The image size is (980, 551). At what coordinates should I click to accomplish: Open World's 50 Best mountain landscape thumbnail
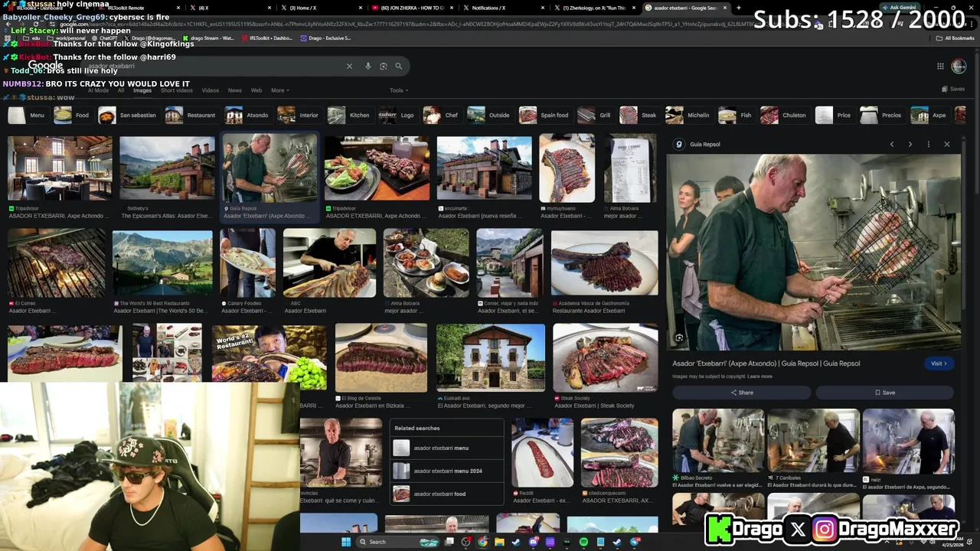162,263
